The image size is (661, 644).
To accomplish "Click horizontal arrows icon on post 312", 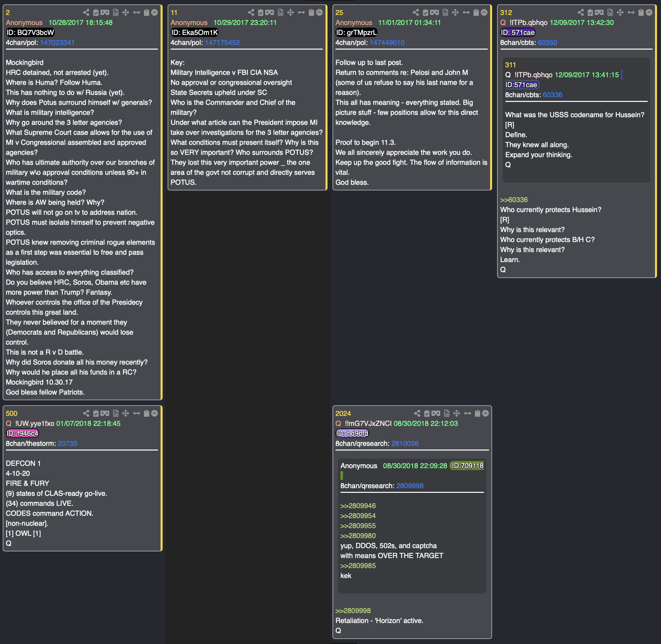I will pos(631,13).
